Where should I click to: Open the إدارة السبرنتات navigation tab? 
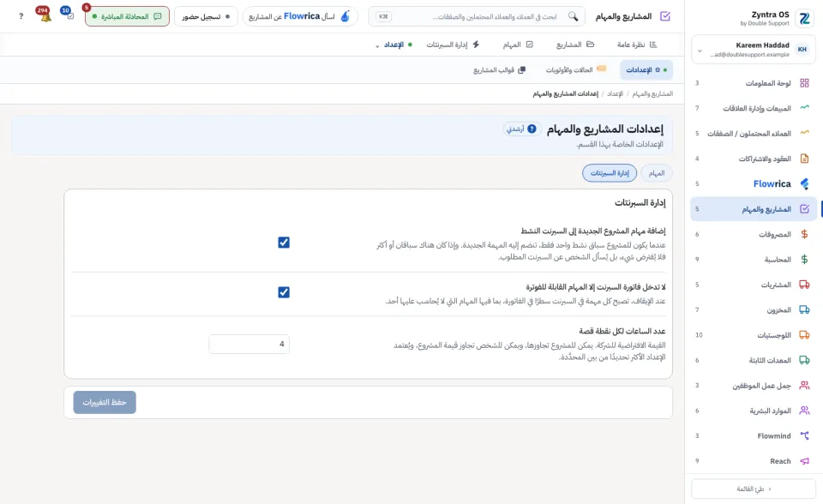pyautogui.click(x=453, y=45)
